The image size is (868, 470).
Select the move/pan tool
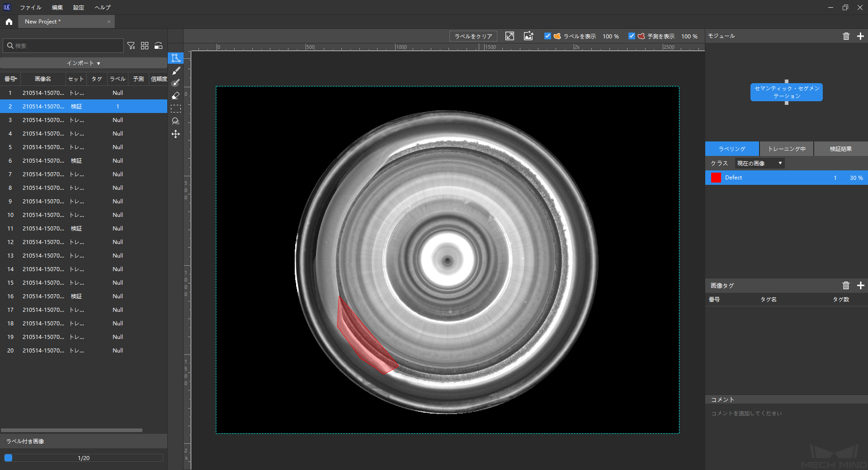click(x=176, y=134)
